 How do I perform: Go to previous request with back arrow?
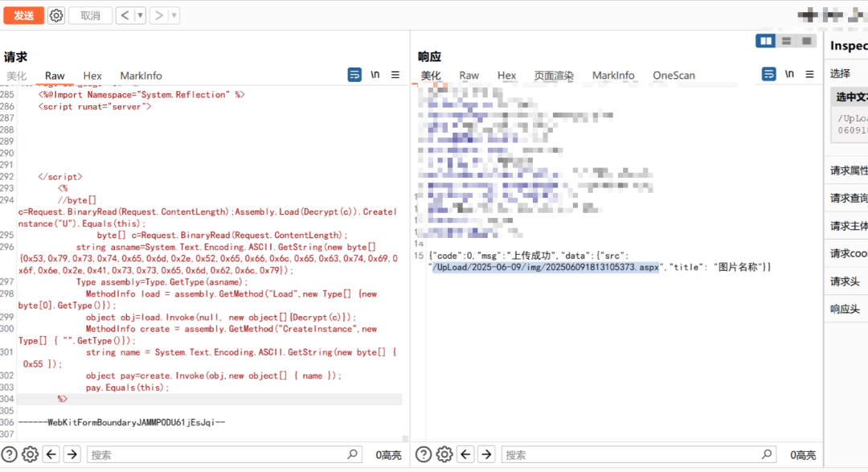coord(125,15)
